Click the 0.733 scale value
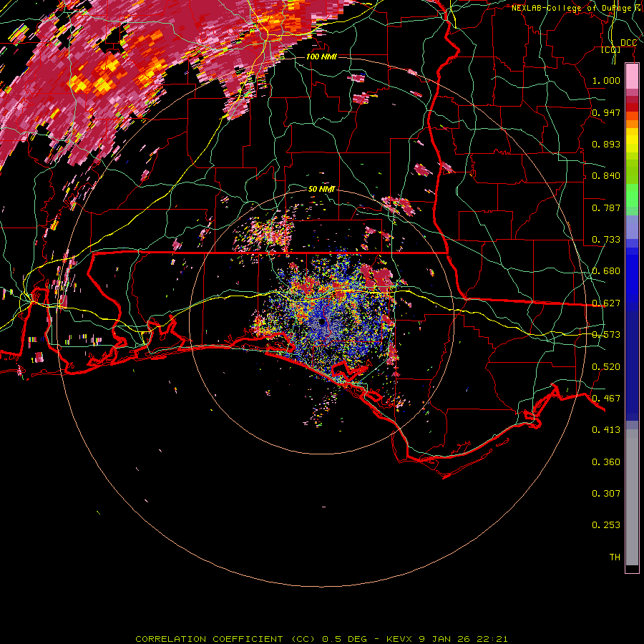The image size is (644, 644). pos(606,240)
